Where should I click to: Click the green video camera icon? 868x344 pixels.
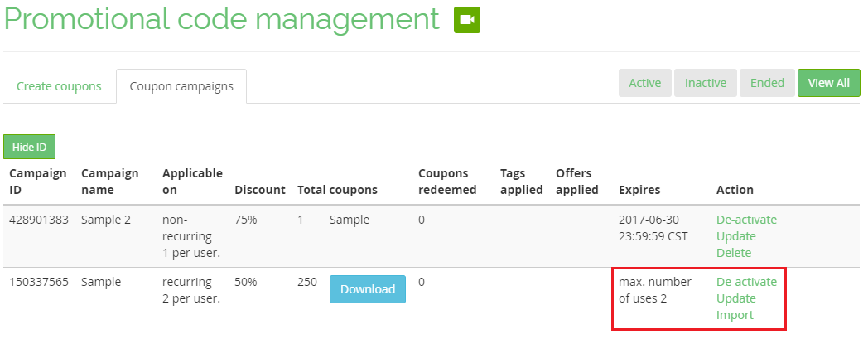coord(466,20)
